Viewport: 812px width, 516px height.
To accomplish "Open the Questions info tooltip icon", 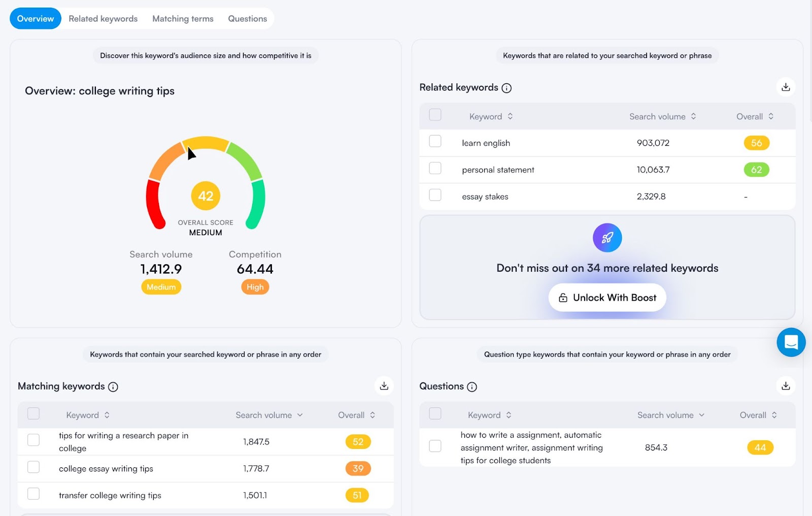I will 472,387.
